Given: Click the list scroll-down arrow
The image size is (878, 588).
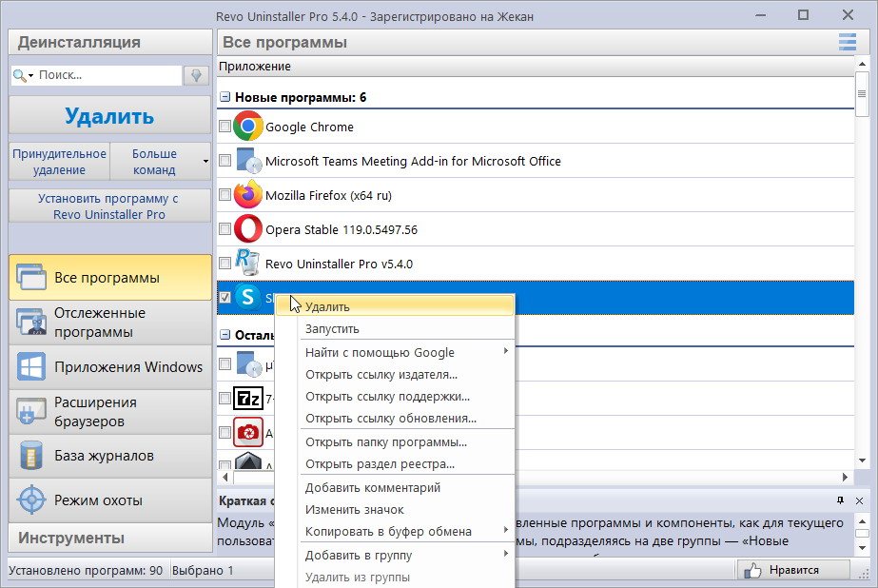Looking at the screenshot, I should (863, 461).
